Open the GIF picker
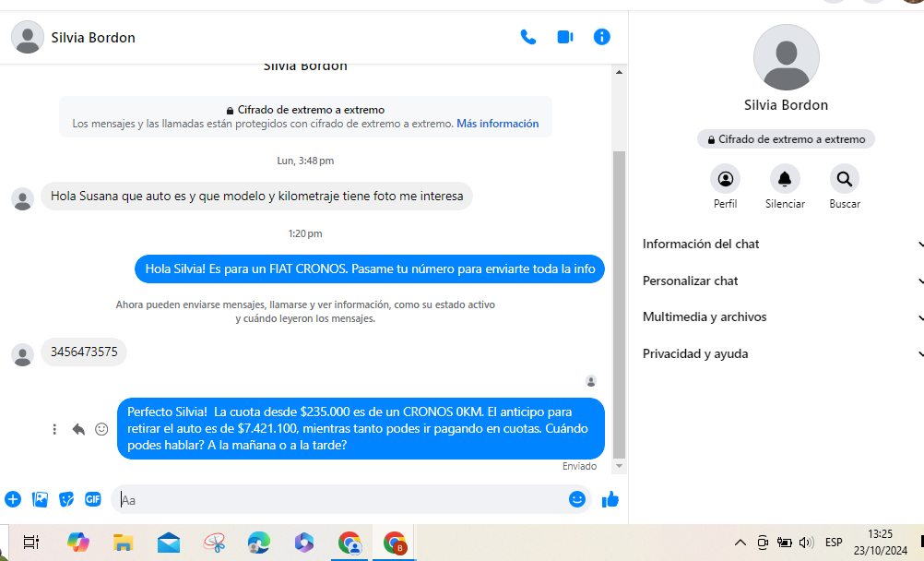 point(93,499)
